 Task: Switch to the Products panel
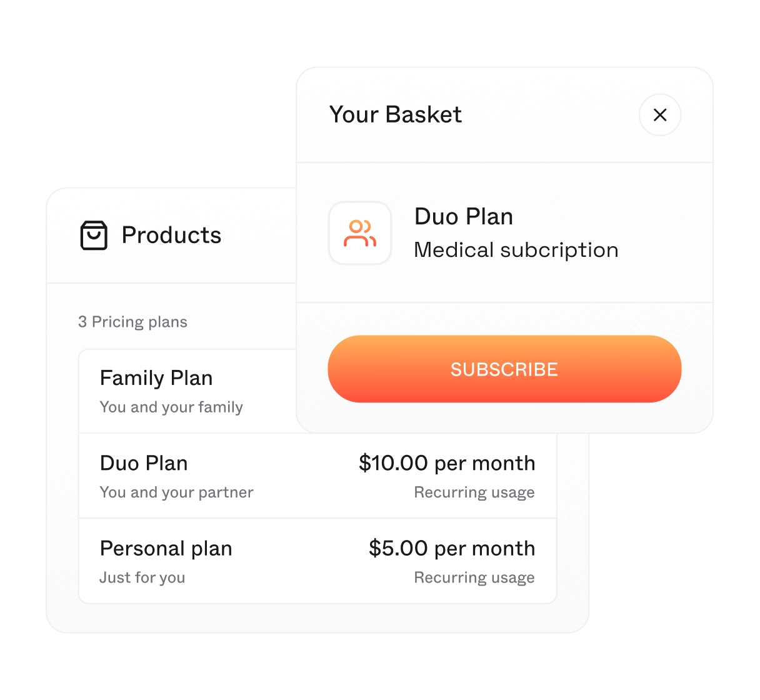point(171,236)
